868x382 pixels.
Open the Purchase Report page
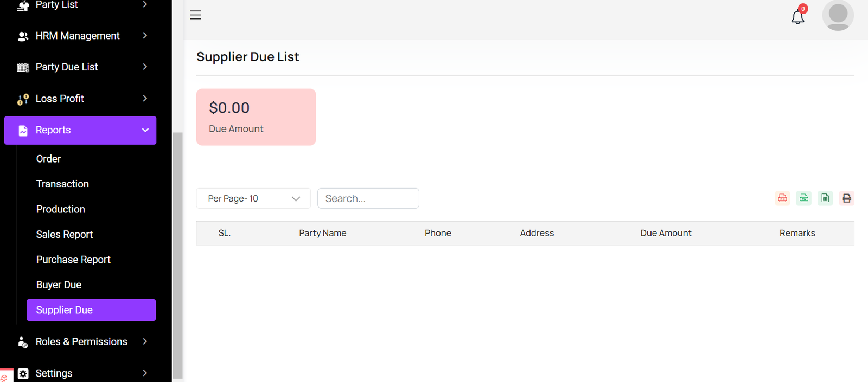coord(73,260)
